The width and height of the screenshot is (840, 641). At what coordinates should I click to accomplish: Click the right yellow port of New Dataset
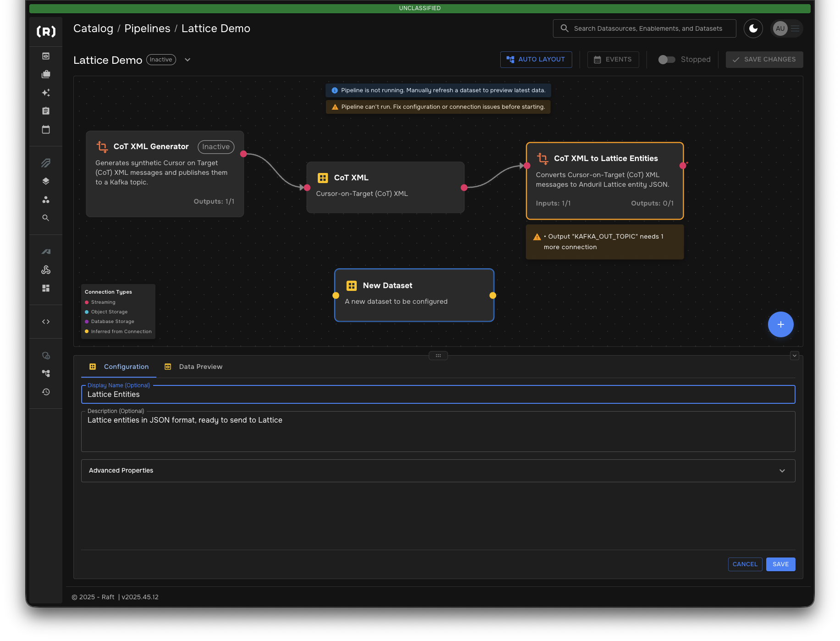tap(493, 295)
